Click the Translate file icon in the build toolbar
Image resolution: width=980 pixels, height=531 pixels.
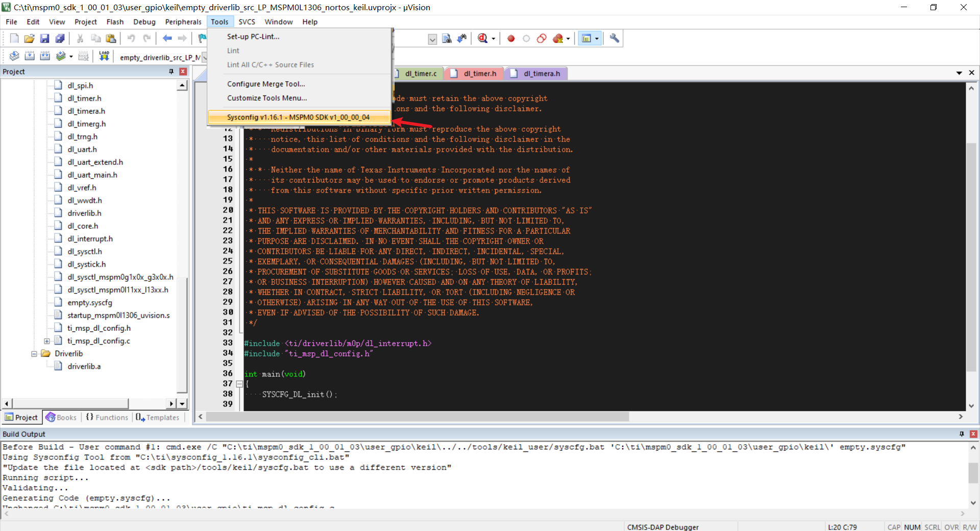(14, 56)
